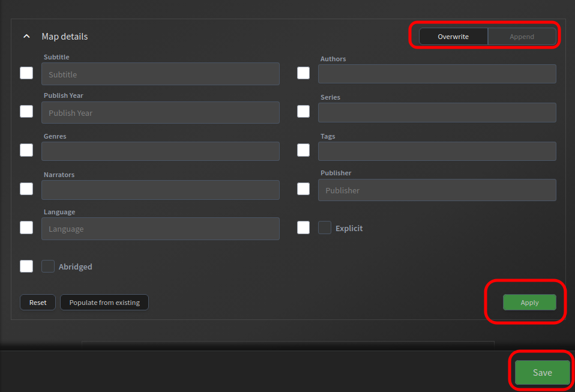Toggle the dark Abridged value checkbox
Viewport: 575px width, 392px height.
click(x=48, y=266)
